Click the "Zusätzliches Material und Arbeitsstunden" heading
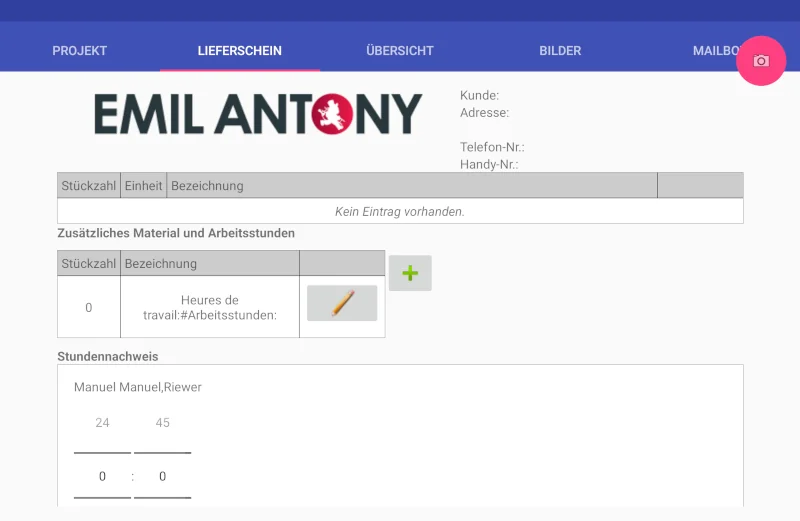Image resolution: width=800 pixels, height=521 pixels. (x=176, y=233)
